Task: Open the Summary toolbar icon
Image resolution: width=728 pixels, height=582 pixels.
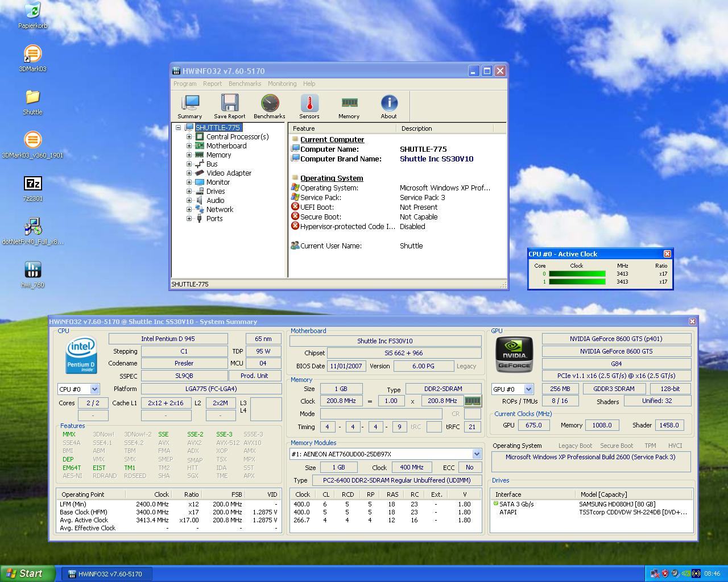Action: pyautogui.click(x=189, y=106)
